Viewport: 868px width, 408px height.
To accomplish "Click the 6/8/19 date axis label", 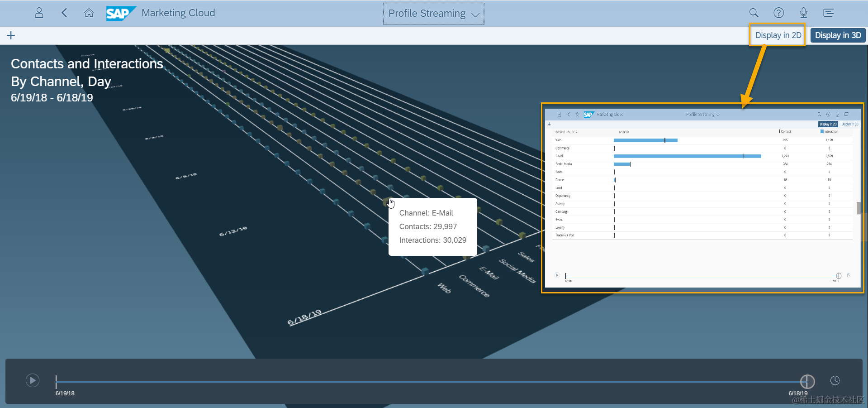I will 186,176.
